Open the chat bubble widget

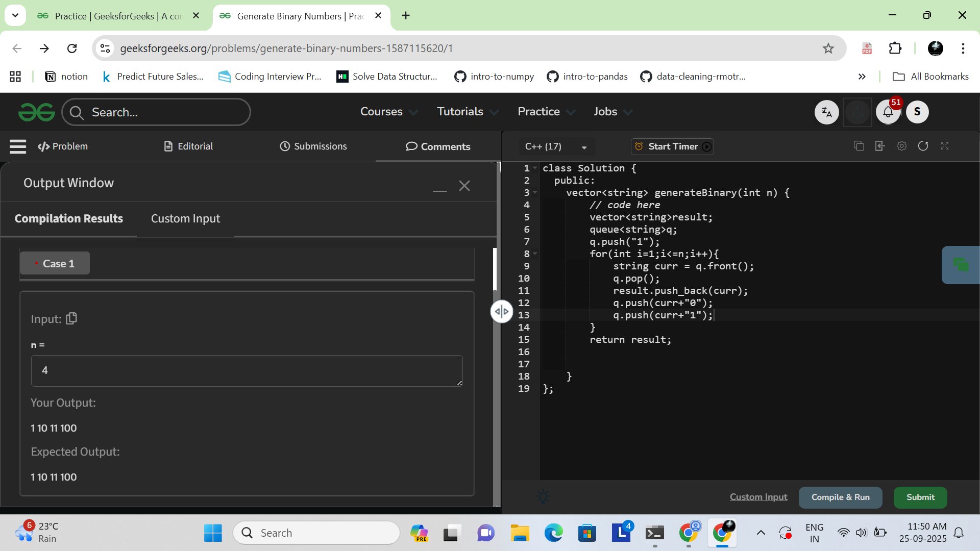pos(961,265)
